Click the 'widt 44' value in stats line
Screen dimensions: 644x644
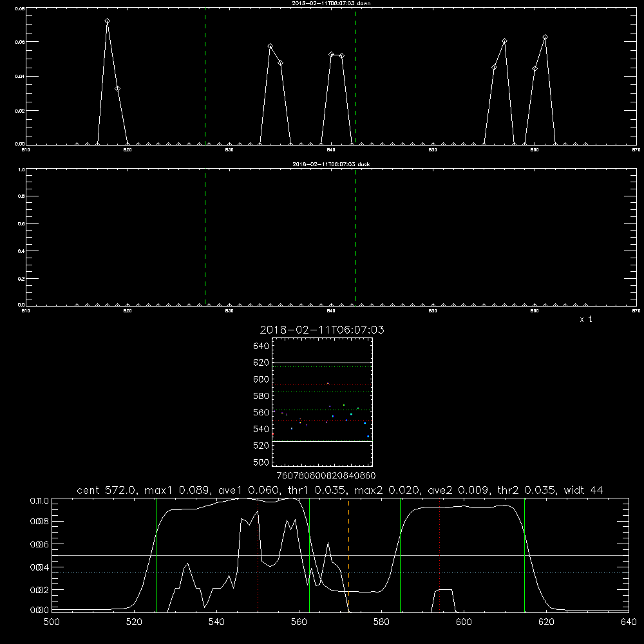tap(583, 490)
